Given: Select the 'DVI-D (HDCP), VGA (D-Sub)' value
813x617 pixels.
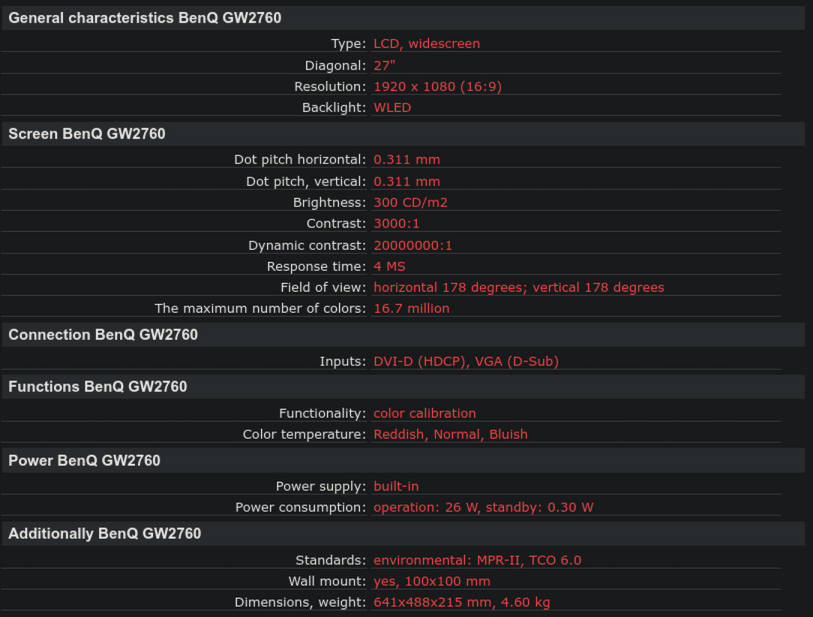Looking at the screenshot, I should pos(466,361).
